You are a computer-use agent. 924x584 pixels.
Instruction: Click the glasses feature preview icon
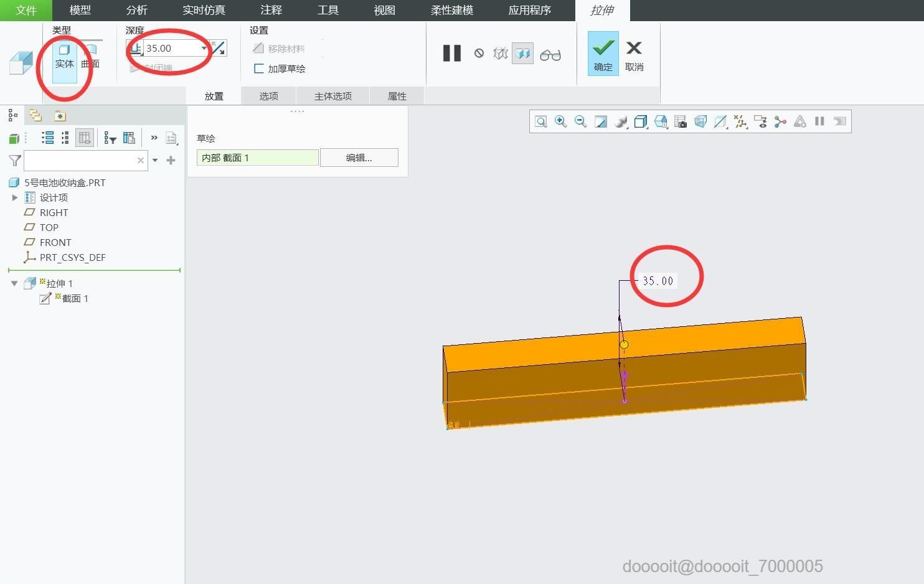pos(550,55)
